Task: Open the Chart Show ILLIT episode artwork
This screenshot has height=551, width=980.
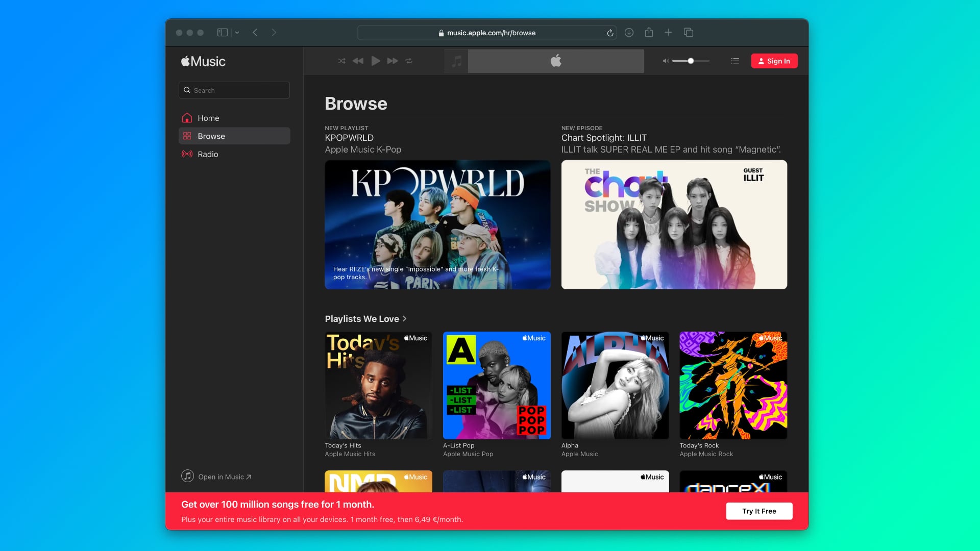Action: [674, 224]
